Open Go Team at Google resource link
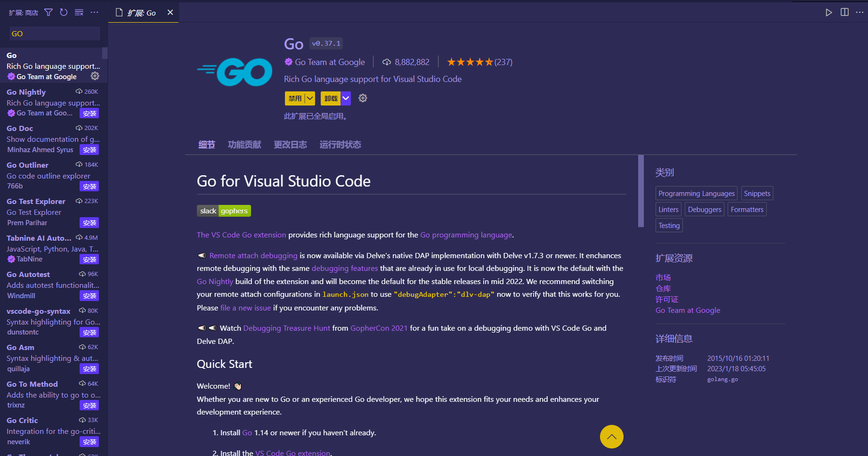The height and width of the screenshot is (456, 868). click(688, 310)
